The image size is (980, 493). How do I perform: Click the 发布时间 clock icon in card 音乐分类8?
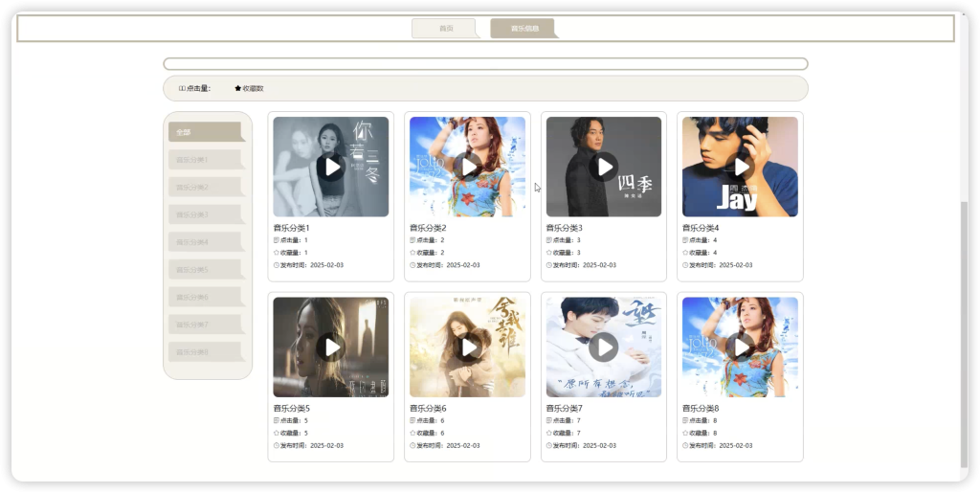[x=685, y=445]
